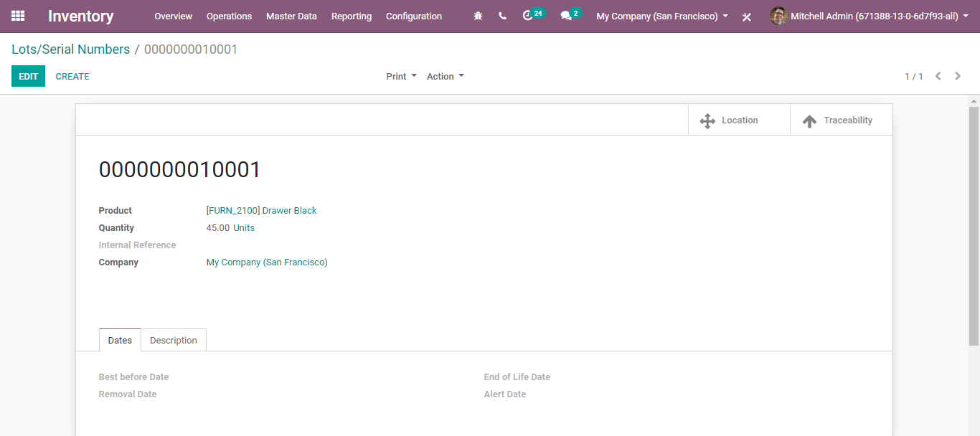Click the Inventory app title
The image size is (980, 436).
coord(80,16)
